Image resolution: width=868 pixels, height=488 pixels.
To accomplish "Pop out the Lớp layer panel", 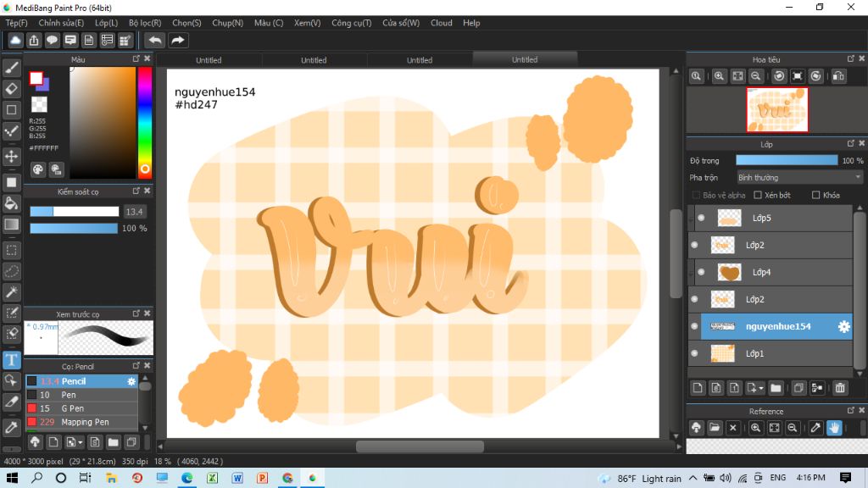I will pos(851,143).
